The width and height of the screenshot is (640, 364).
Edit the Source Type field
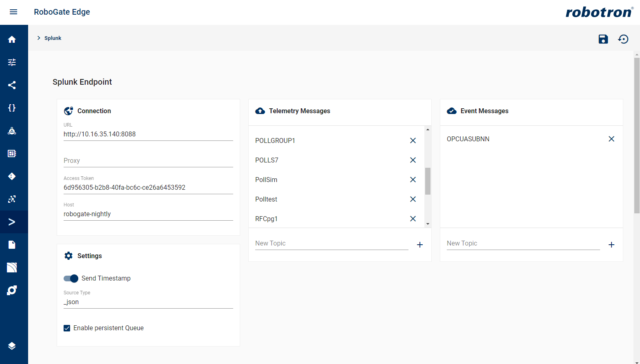(148, 302)
